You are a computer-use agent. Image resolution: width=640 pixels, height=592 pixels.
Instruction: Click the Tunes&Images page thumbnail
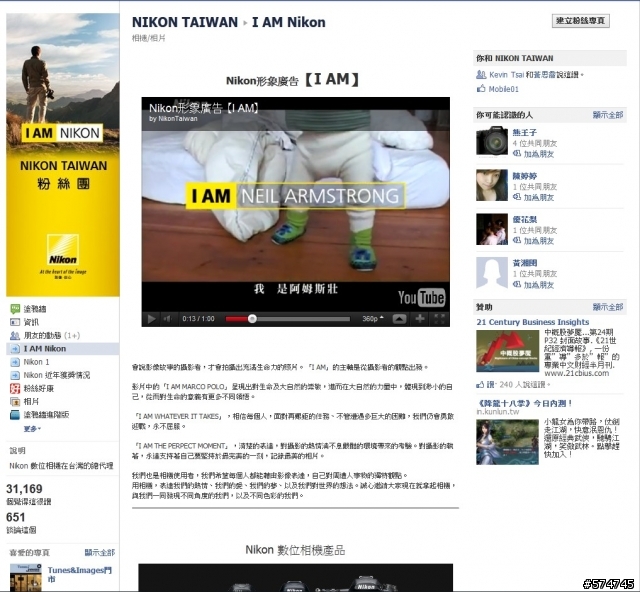coord(26,577)
